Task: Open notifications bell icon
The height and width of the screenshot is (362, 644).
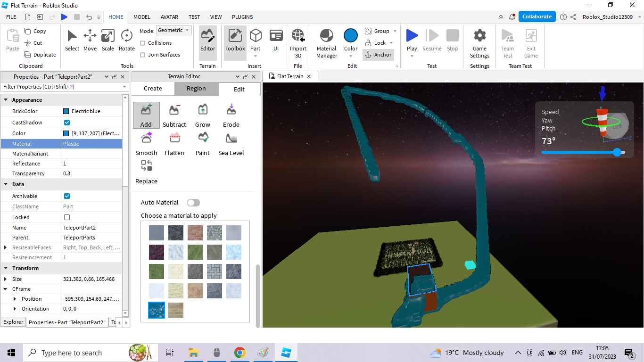Action: (512, 17)
